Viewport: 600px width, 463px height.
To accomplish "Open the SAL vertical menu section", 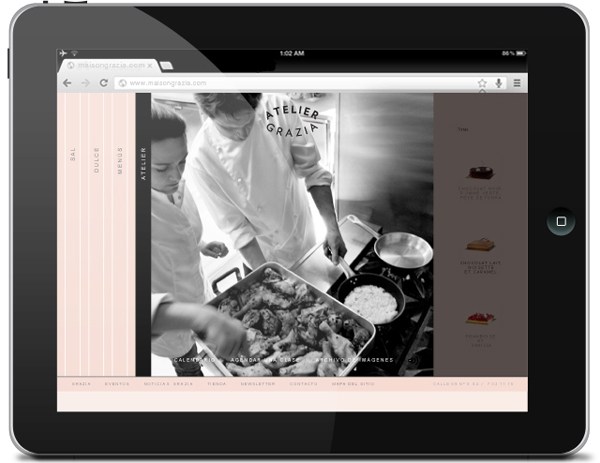I will [x=73, y=153].
